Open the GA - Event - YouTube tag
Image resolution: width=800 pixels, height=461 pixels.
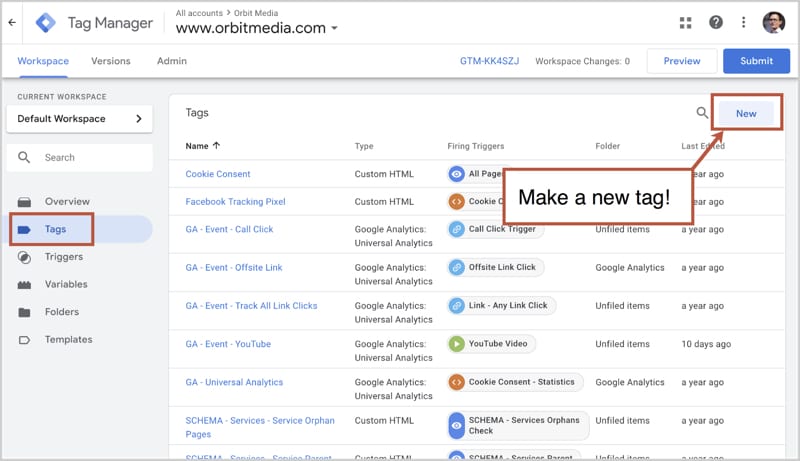click(x=228, y=344)
